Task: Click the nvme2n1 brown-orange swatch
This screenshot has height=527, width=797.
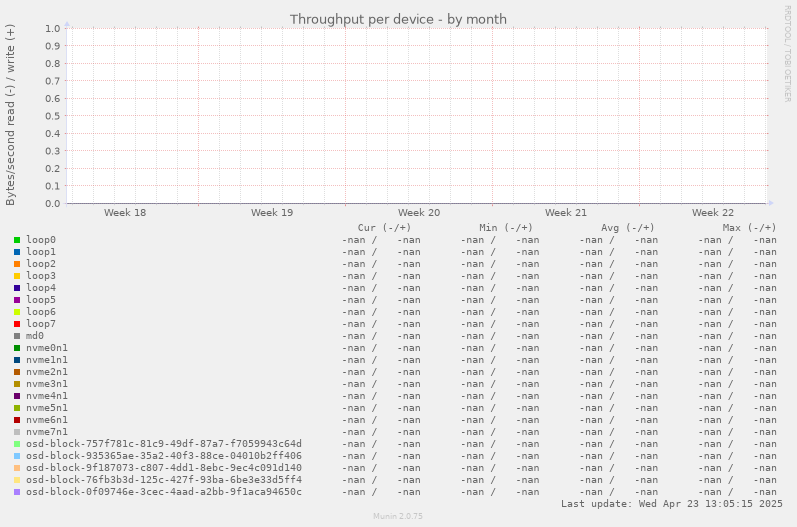Action: 17,372
